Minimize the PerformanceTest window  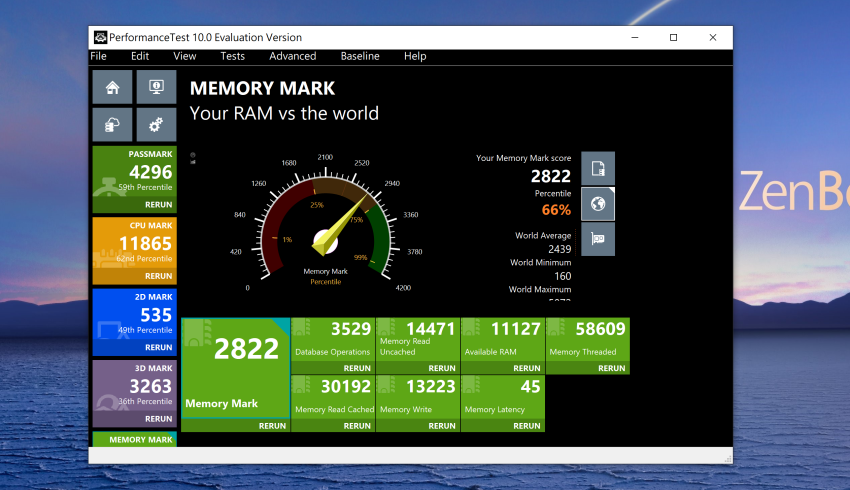635,37
